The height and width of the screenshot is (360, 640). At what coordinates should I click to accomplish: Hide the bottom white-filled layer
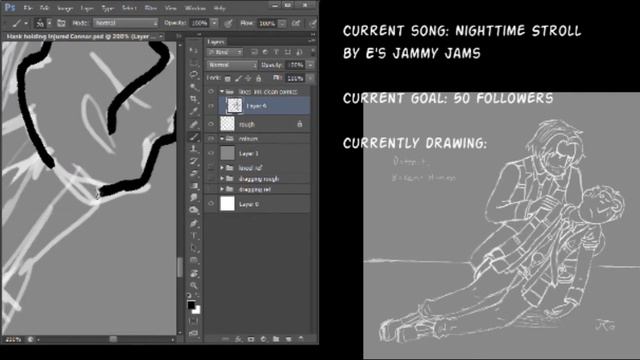click(211, 204)
